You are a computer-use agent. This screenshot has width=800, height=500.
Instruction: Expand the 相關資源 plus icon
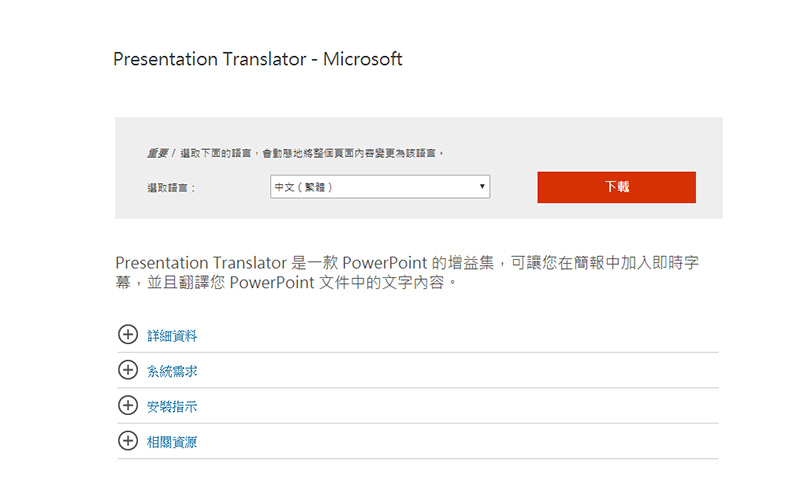(x=128, y=440)
